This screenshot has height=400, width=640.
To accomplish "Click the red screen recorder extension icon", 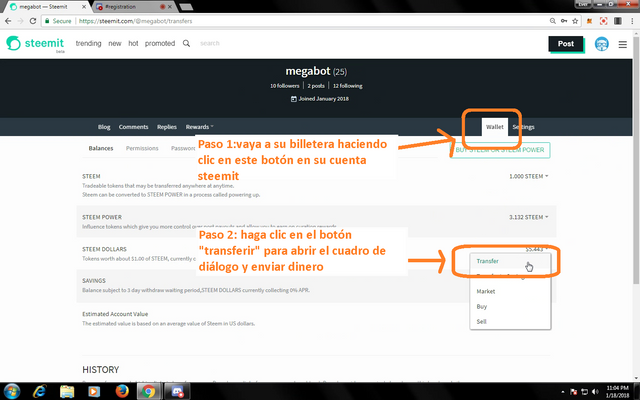I will [603, 21].
